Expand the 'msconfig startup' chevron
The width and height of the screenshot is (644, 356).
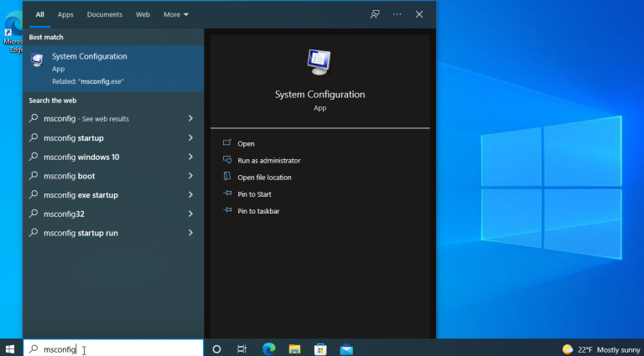[190, 137]
